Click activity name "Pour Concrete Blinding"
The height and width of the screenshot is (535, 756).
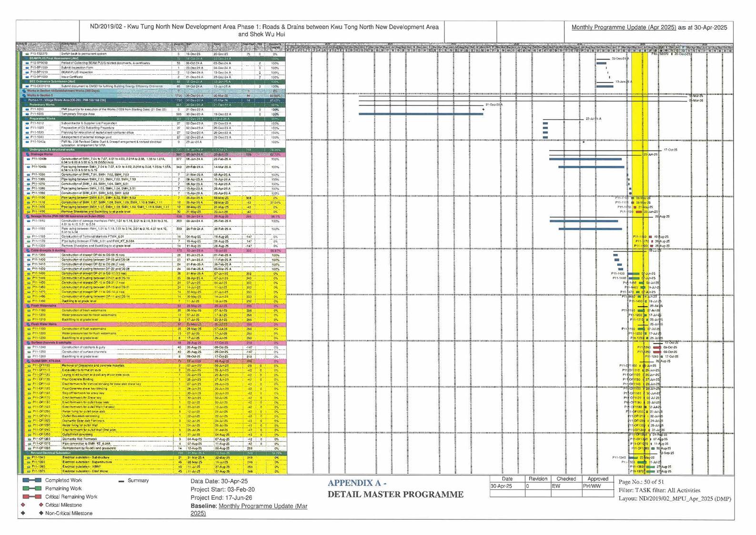[x=77, y=380]
